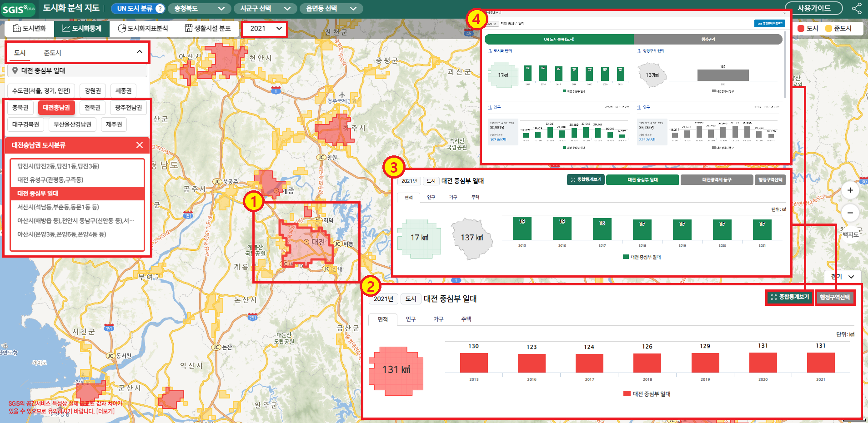Click the red 2021 area bar in chart

[x=820, y=363]
